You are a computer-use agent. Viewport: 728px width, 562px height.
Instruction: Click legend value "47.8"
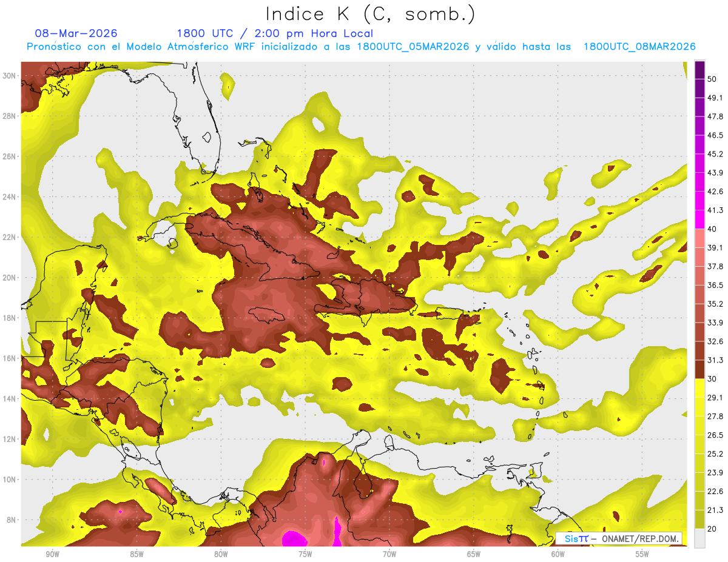(715, 116)
